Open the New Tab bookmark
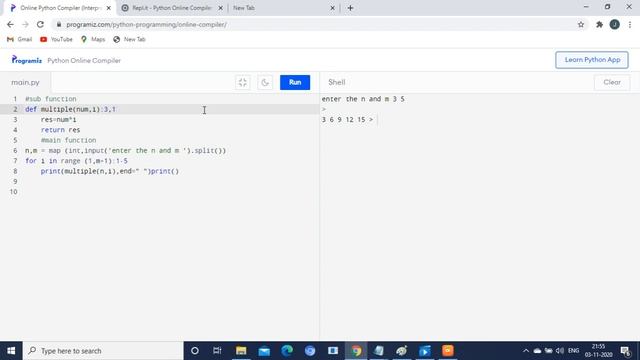Screen dimensions: 640x360 [x=129, y=39]
